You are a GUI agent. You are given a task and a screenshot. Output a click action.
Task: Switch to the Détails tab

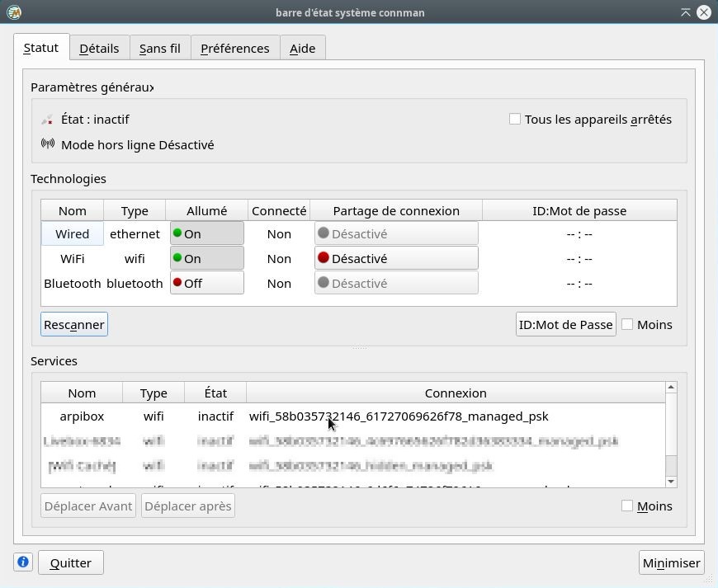(x=99, y=48)
